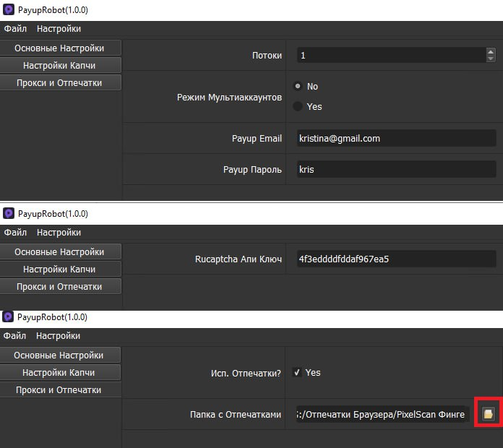Click PayupRobot app icon in bottom window title
The width and height of the screenshot is (503, 448).
coord(8,316)
